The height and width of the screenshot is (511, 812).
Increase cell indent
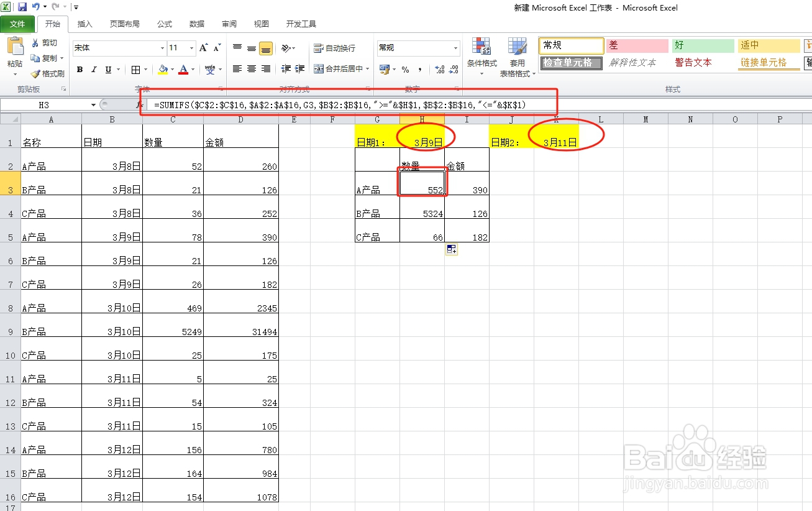[300, 69]
